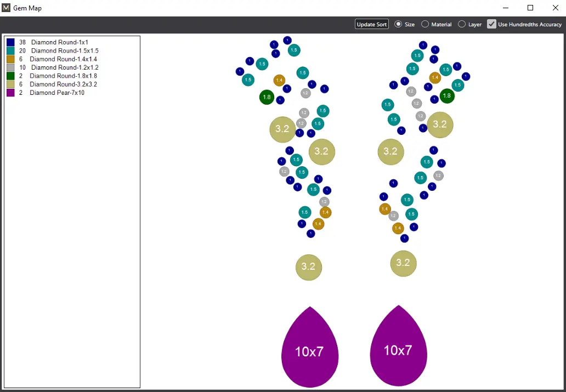The height and width of the screenshot is (392, 566).
Task: Select the left green 1.8 round gem
Action: 267,97
